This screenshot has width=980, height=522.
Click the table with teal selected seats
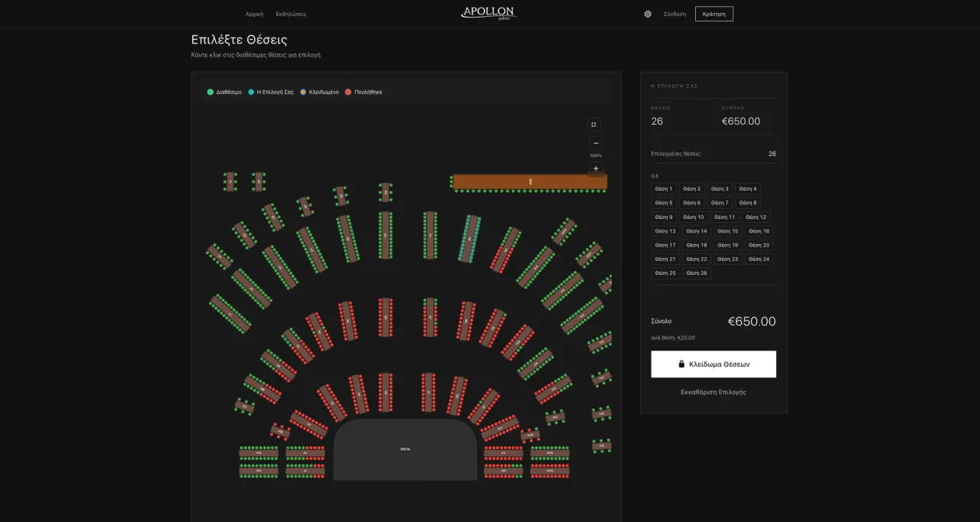(x=469, y=239)
